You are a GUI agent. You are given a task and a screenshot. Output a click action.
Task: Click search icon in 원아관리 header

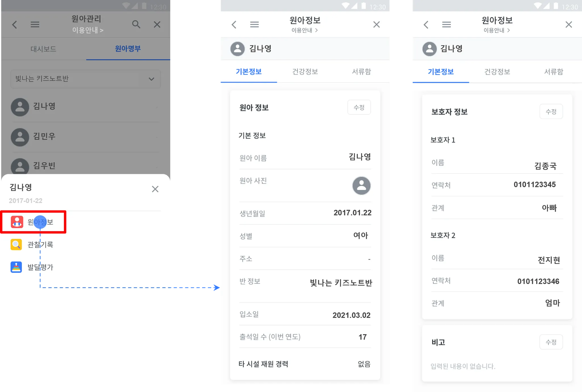136,24
